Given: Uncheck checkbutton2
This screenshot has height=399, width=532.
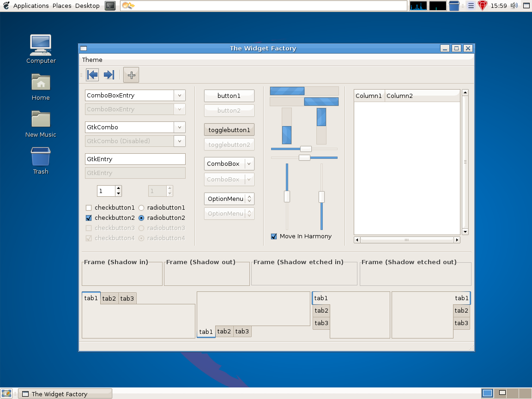Looking at the screenshot, I should point(89,218).
